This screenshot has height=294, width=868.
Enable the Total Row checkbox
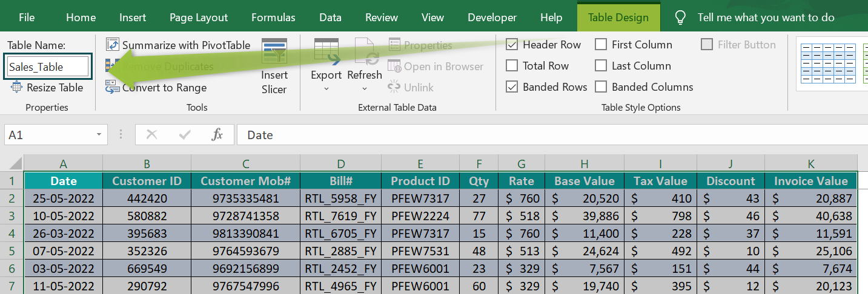click(512, 65)
